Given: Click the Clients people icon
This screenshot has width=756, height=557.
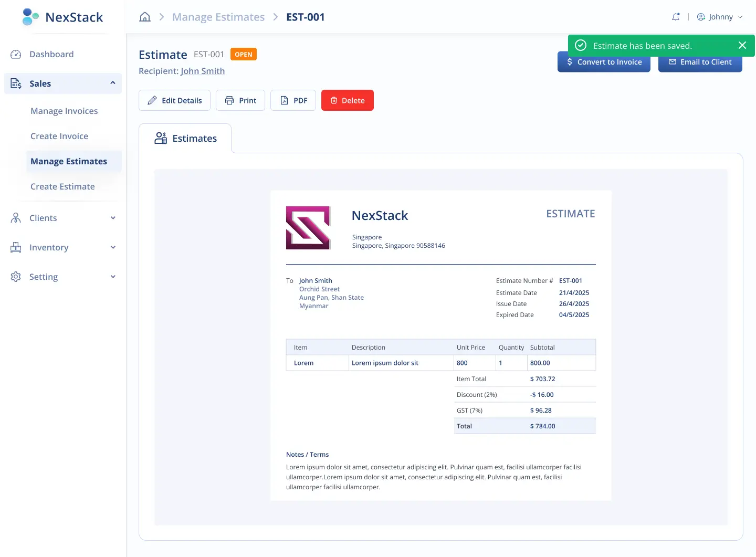Looking at the screenshot, I should click(x=16, y=218).
